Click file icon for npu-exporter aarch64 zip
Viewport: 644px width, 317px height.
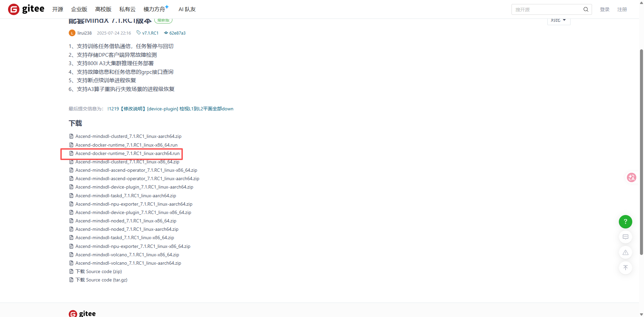(x=71, y=204)
